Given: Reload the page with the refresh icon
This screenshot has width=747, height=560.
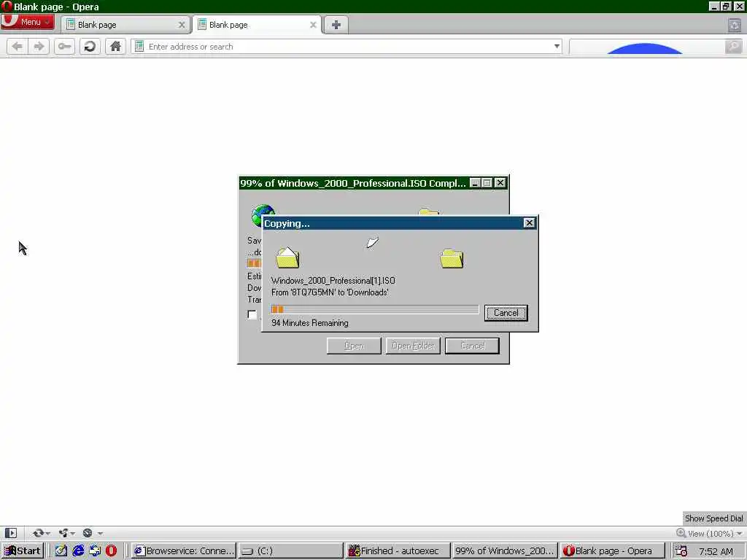Looking at the screenshot, I should (x=90, y=46).
